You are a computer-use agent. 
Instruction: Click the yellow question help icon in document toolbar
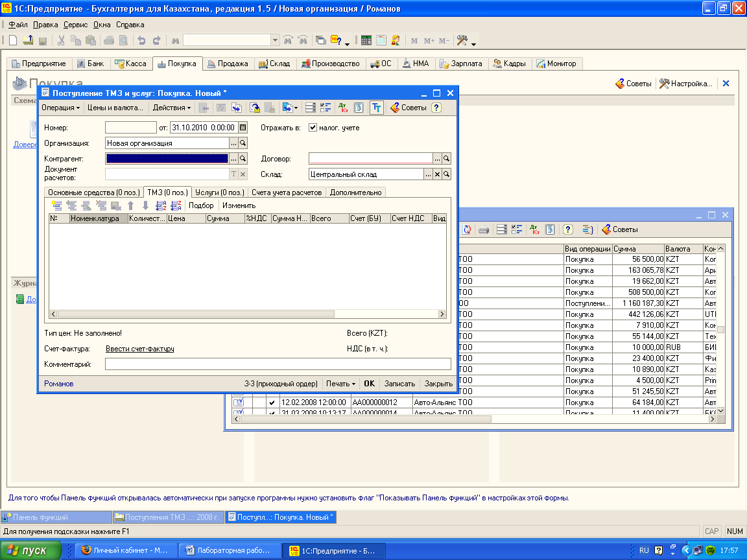tap(436, 108)
